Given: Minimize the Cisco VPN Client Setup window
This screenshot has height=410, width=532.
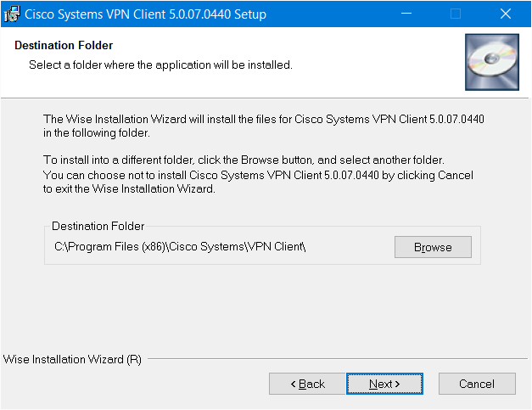Looking at the screenshot, I should pos(406,14).
